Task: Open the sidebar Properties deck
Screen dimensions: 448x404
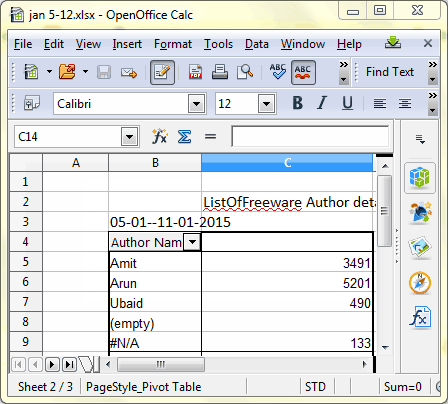Action: [x=420, y=177]
